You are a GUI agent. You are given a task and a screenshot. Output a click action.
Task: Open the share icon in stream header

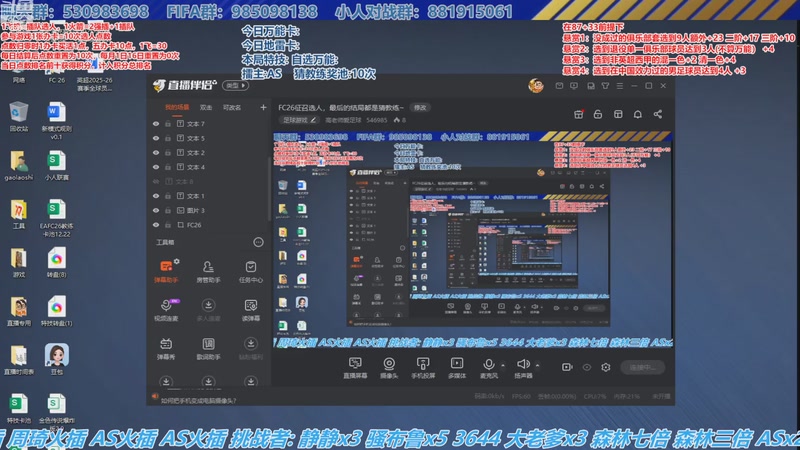click(x=658, y=114)
